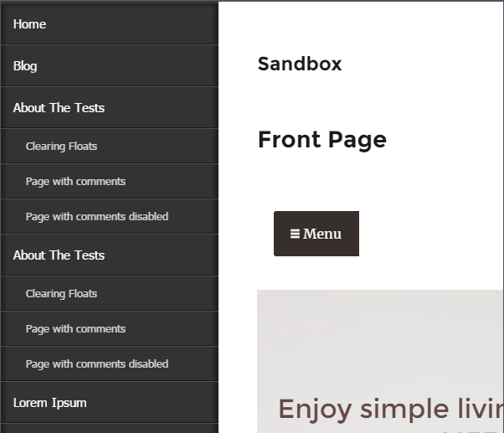Toggle the dark Menu button
The image size is (504, 433).
(316, 234)
